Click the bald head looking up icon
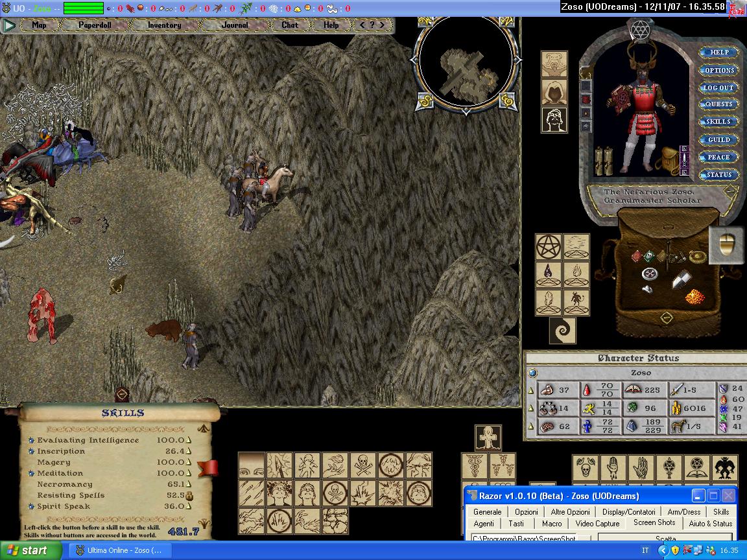747x560 pixels. pyautogui.click(x=554, y=120)
